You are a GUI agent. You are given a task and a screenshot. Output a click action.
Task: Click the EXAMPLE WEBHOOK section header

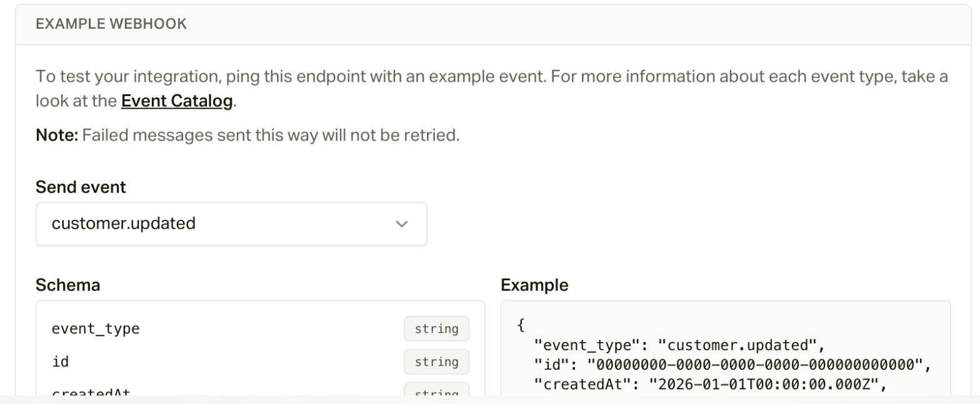111,24
